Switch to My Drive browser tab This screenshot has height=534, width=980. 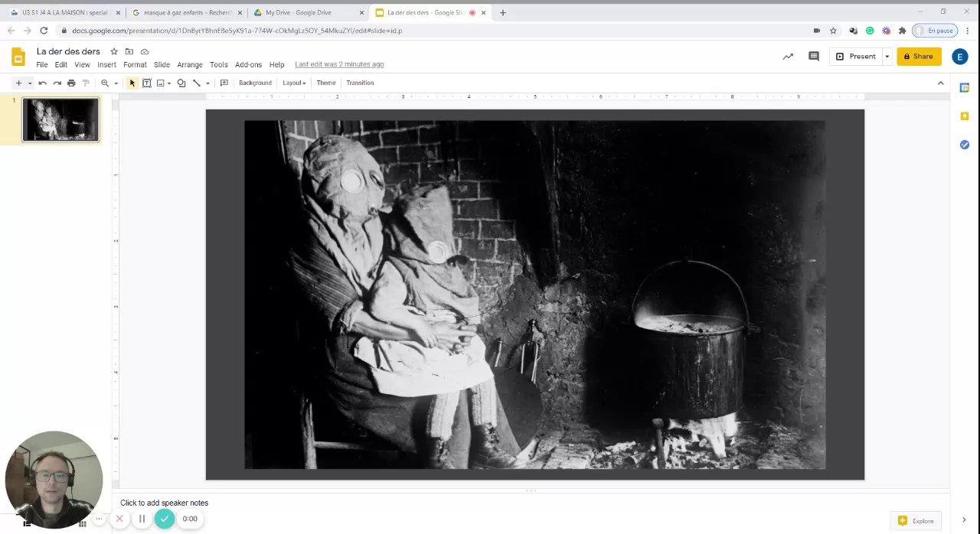click(309, 12)
